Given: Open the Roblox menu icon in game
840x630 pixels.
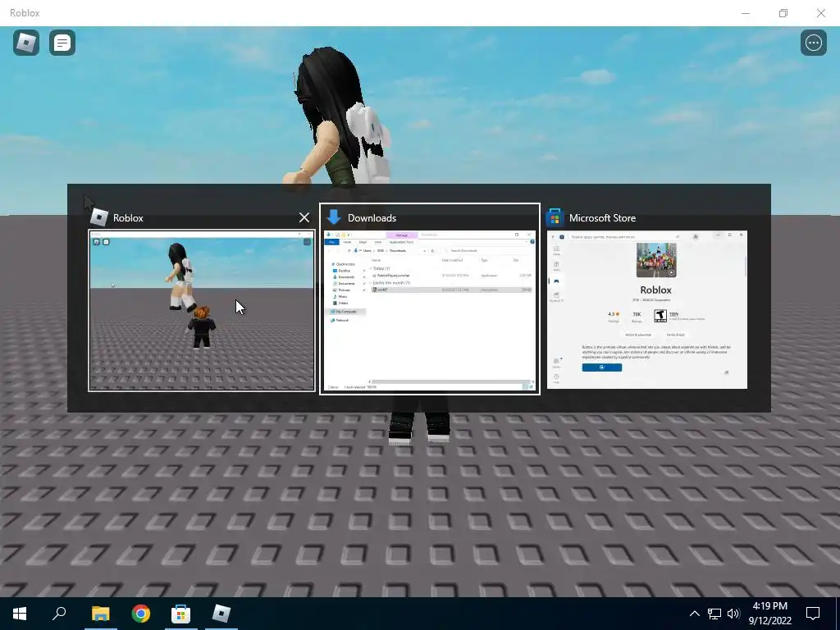Looking at the screenshot, I should (x=26, y=43).
